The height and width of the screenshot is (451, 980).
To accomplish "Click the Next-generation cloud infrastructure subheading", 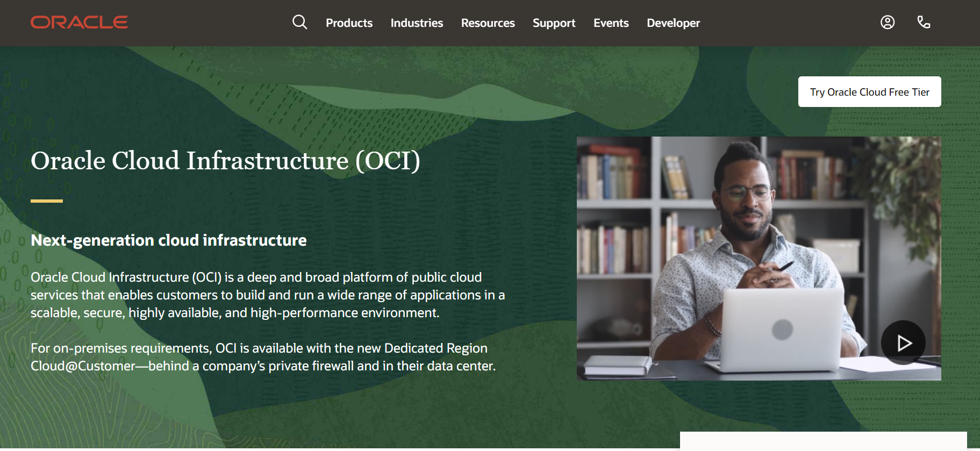I will [x=168, y=240].
